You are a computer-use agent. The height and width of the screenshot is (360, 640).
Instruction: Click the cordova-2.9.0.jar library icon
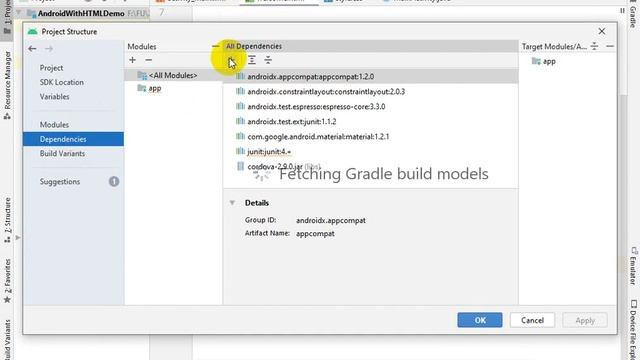(240, 166)
